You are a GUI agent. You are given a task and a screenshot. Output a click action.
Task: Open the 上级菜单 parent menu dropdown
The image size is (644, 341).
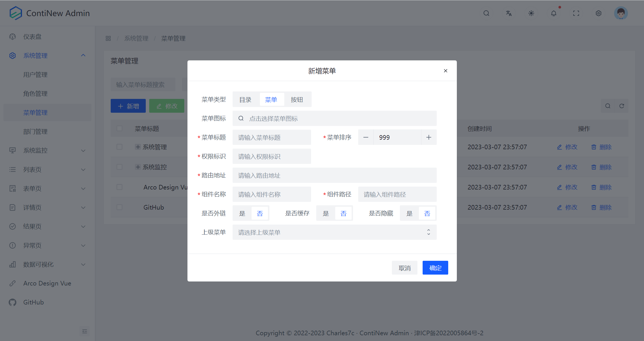coord(335,232)
